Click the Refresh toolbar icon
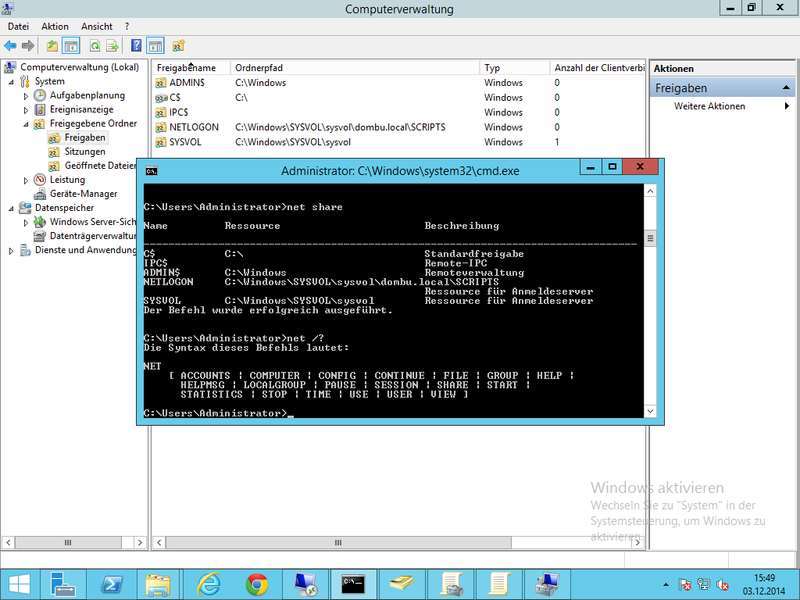 pos(95,45)
